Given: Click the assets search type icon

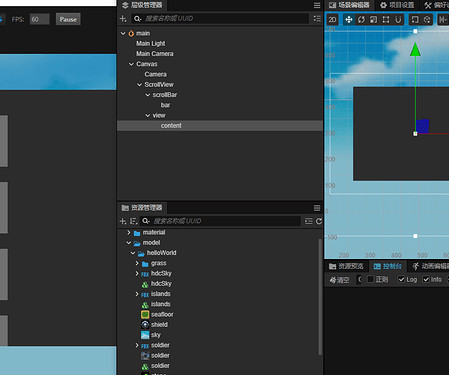Looking at the screenshot, I should tap(145, 221).
